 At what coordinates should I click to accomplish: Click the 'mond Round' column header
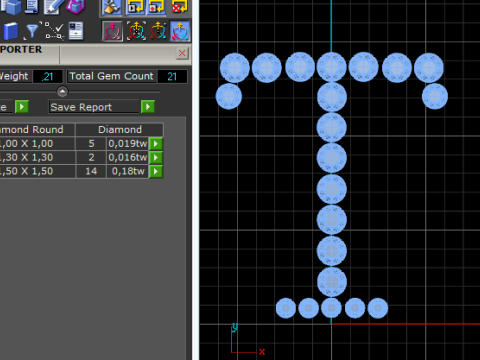[x=37, y=129]
